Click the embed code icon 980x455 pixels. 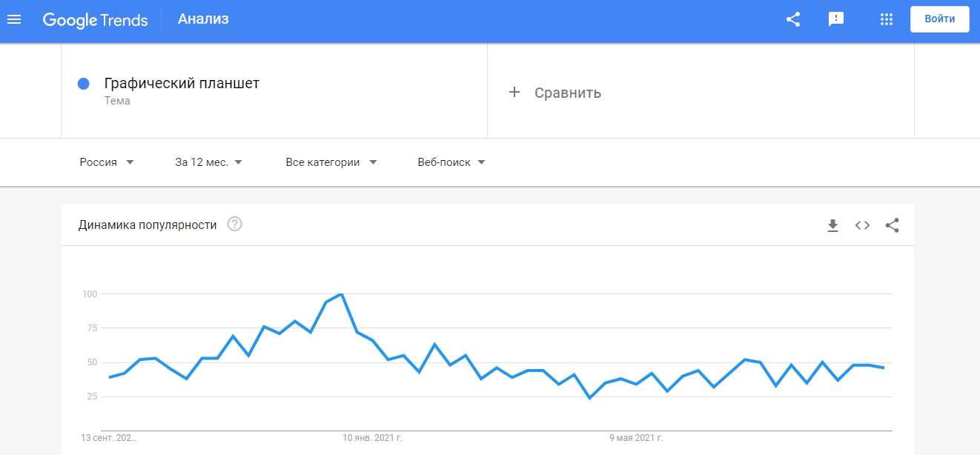coord(862,225)
